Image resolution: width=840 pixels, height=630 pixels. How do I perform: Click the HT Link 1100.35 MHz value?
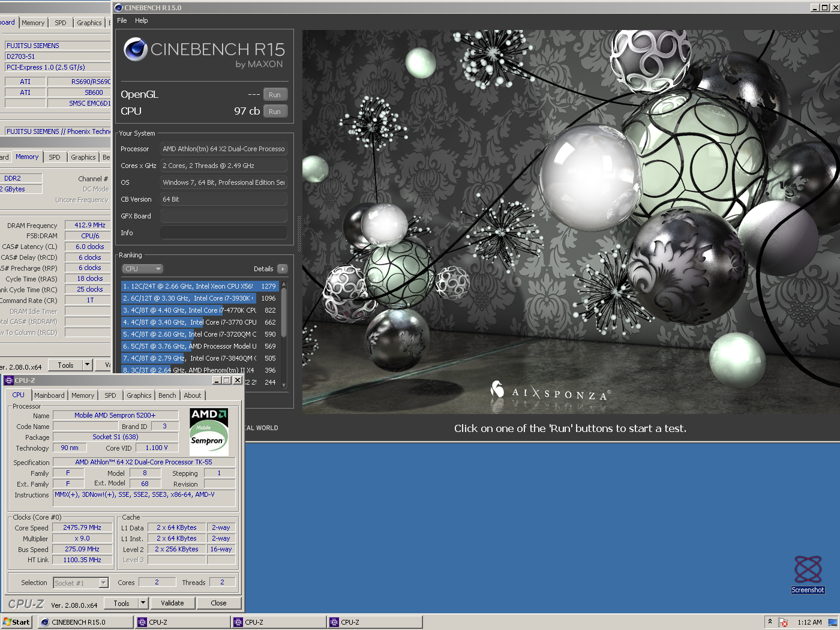82,560
